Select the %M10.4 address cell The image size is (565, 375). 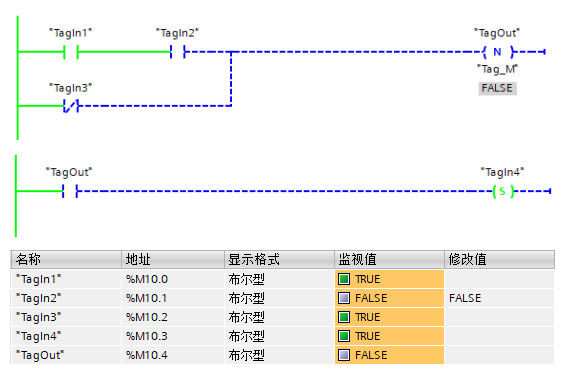tap(173, 355)
